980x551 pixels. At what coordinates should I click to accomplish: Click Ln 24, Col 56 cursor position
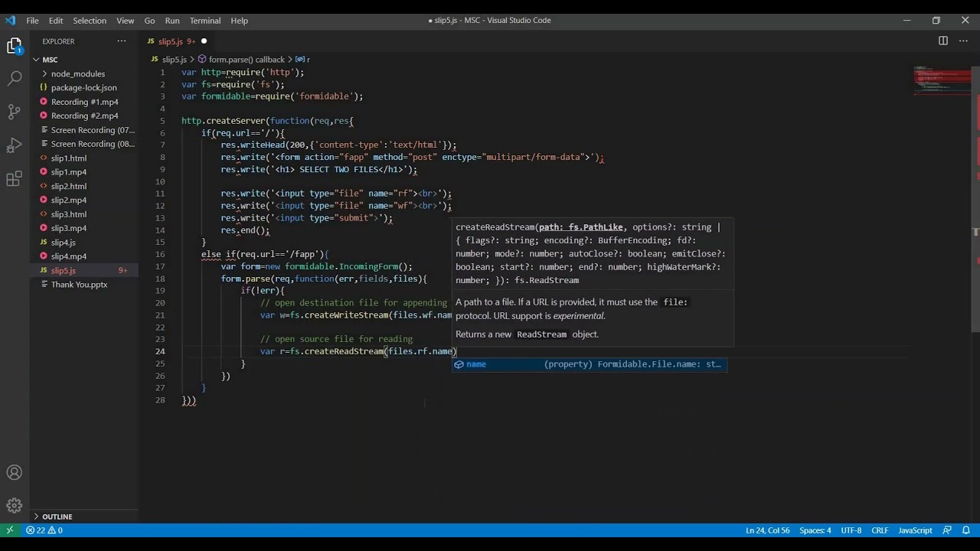tap(768, 530)
